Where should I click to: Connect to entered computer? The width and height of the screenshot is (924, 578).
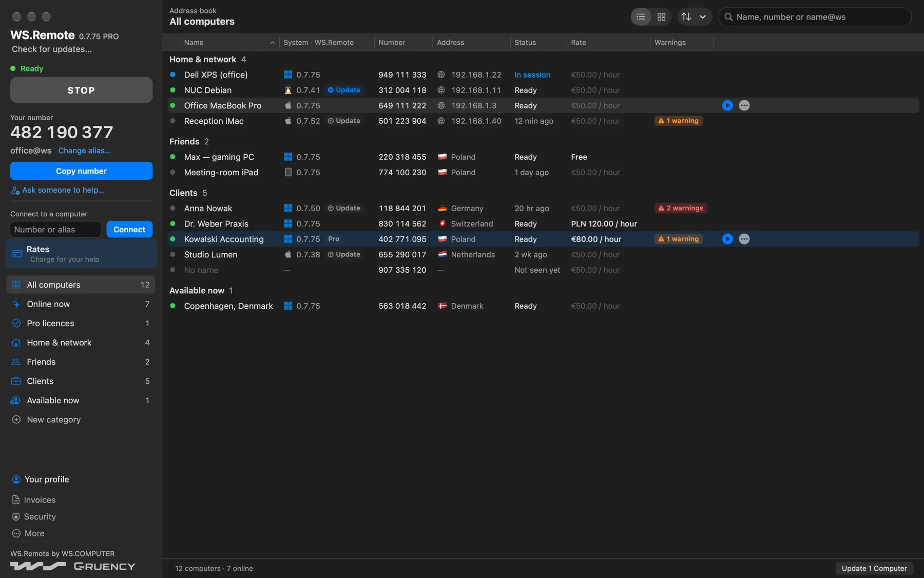point(129,230)
